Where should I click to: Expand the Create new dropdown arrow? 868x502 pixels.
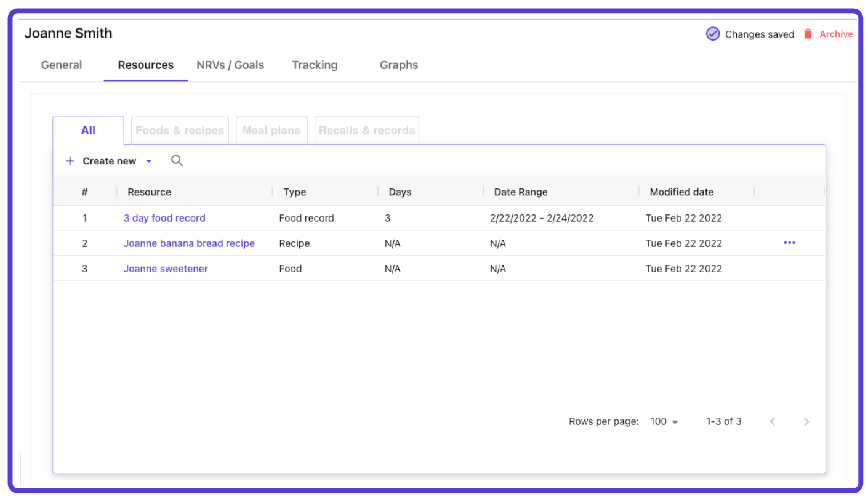pos(148,161)
